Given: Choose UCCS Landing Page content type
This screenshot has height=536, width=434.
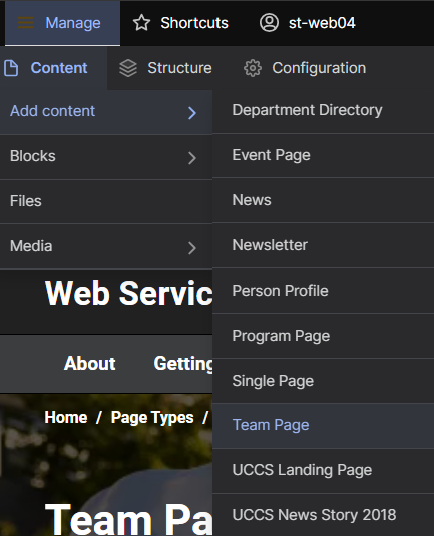Looking at the screenshot, I should click(x=323, y=471).
